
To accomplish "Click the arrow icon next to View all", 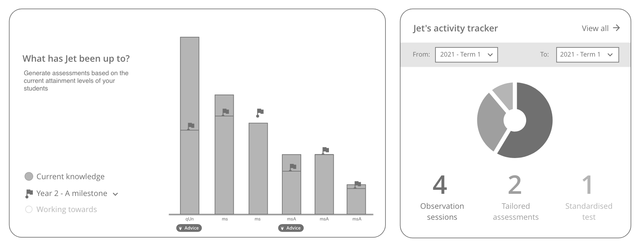I will 616,28.
